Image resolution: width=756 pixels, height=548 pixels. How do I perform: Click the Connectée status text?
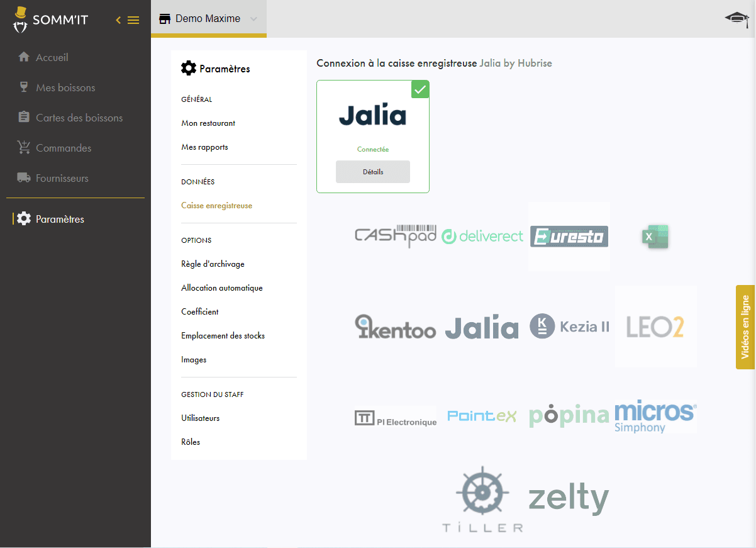[x=373, y=150]
